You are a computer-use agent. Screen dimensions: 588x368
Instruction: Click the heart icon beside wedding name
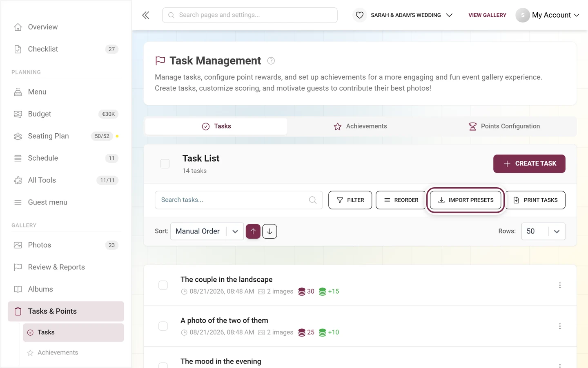coord(359,15)
